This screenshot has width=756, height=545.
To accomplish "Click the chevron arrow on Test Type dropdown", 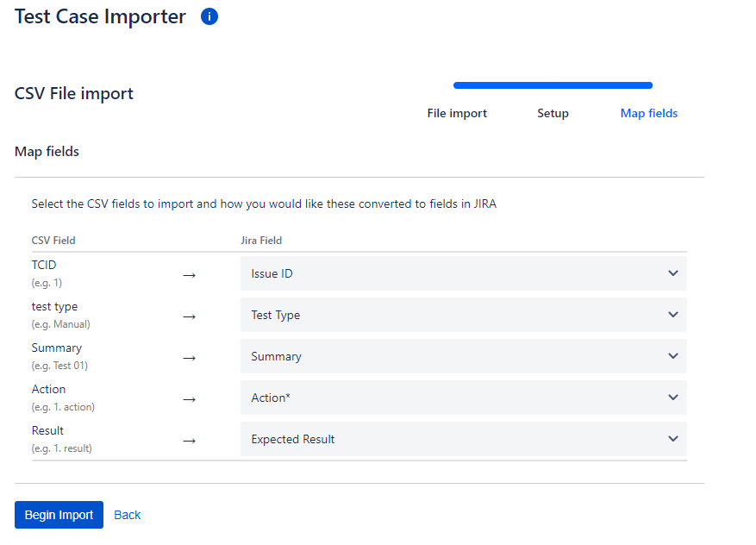I will (673, 315).
